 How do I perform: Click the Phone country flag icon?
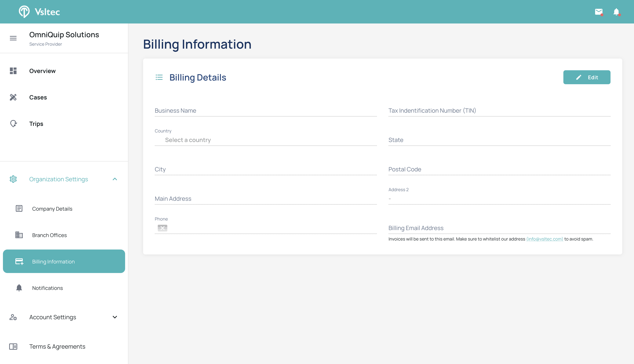point(162,228)
